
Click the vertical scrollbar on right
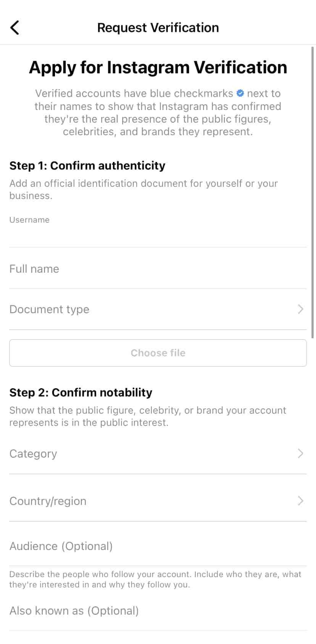point(313,191)
